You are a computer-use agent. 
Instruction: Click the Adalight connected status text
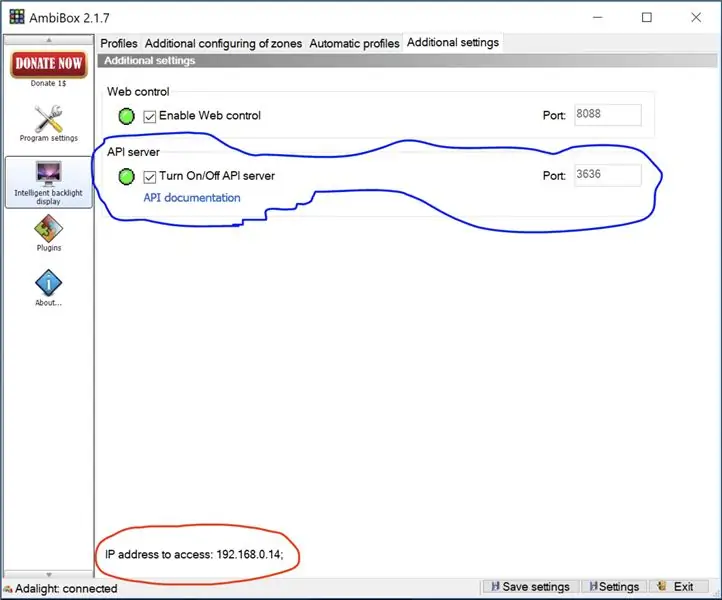(66, 588)
